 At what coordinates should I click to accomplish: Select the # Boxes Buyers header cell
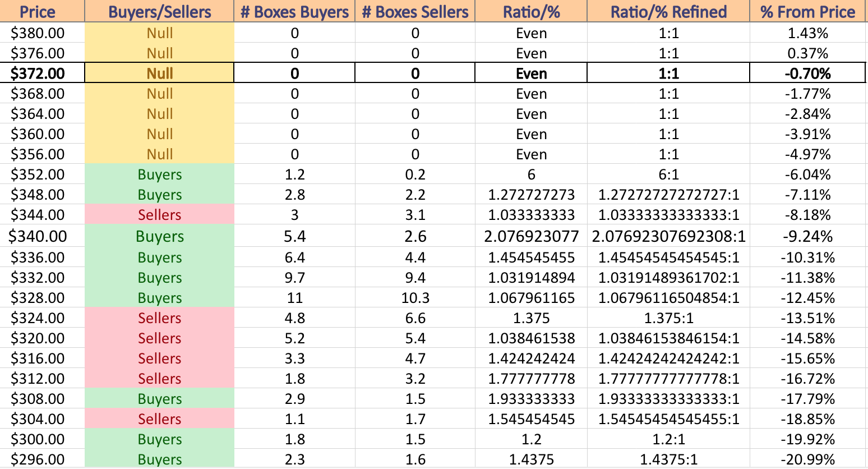pos(294,11)
